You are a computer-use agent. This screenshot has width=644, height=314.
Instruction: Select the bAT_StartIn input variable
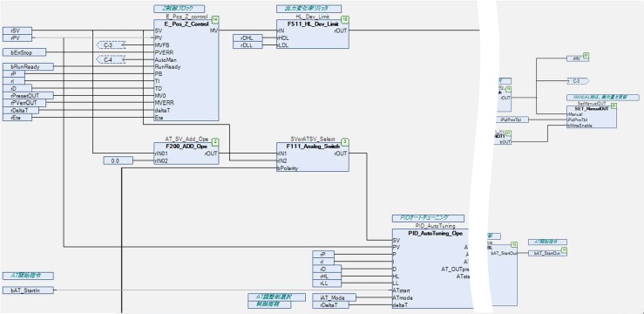pyautogui.click(x=28, y=290)
